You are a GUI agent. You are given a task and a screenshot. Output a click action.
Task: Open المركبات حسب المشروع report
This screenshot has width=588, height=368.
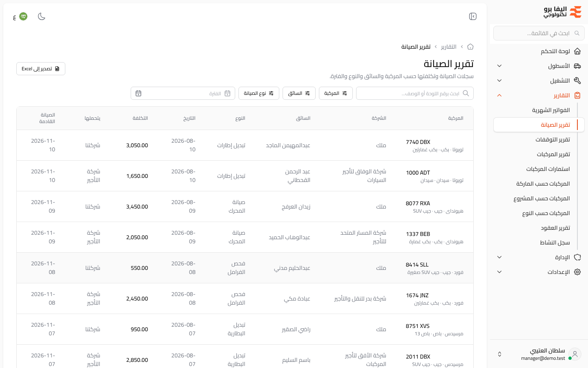(541, 198)
